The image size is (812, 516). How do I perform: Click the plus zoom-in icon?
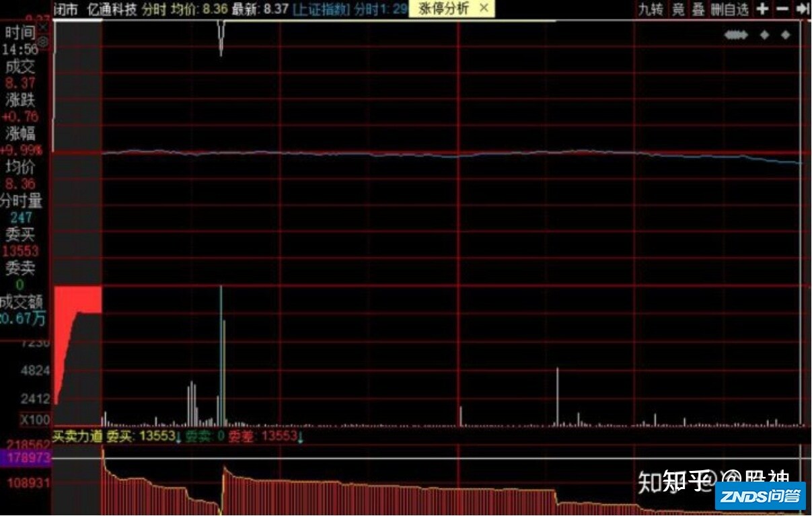click(762, 9)
